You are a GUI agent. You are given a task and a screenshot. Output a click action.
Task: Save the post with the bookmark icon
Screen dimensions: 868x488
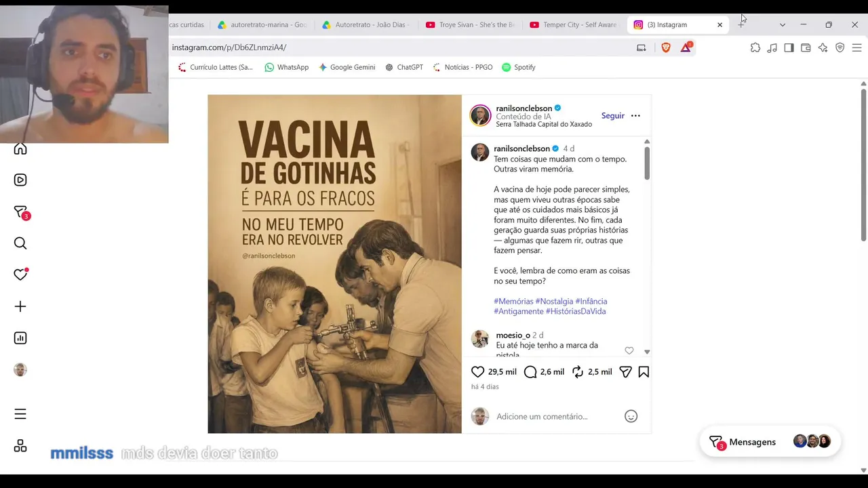point(644,372)
